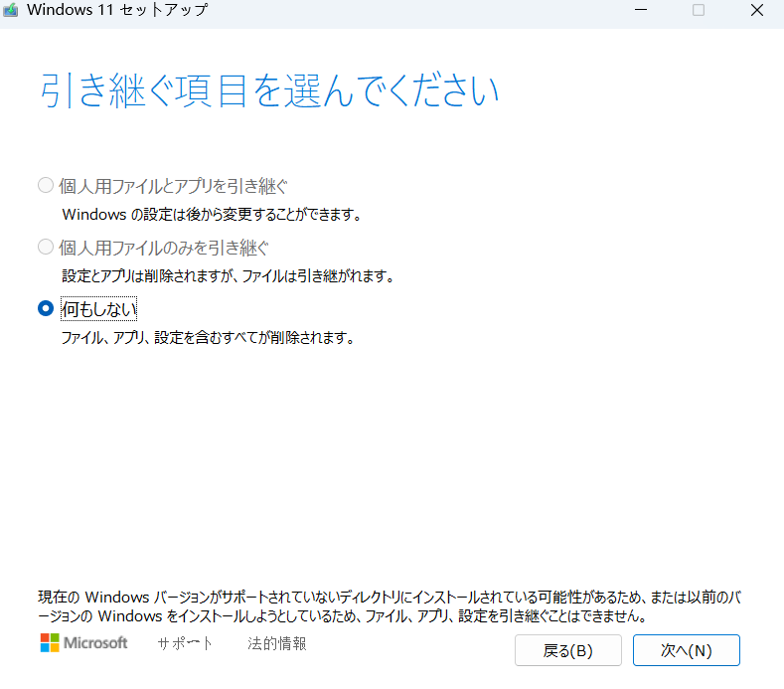The image size is (784, 689).
Task: Click the disabled maximize button
Action: [699, 10]
